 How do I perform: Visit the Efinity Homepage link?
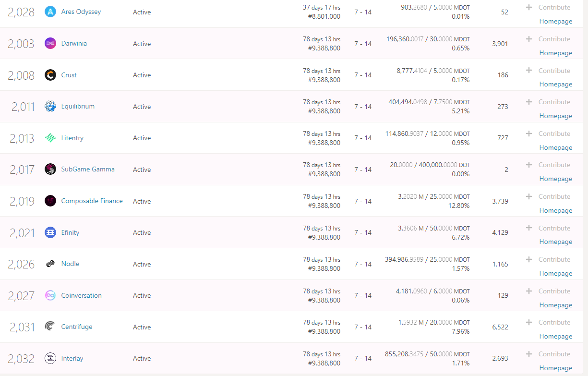556,242
